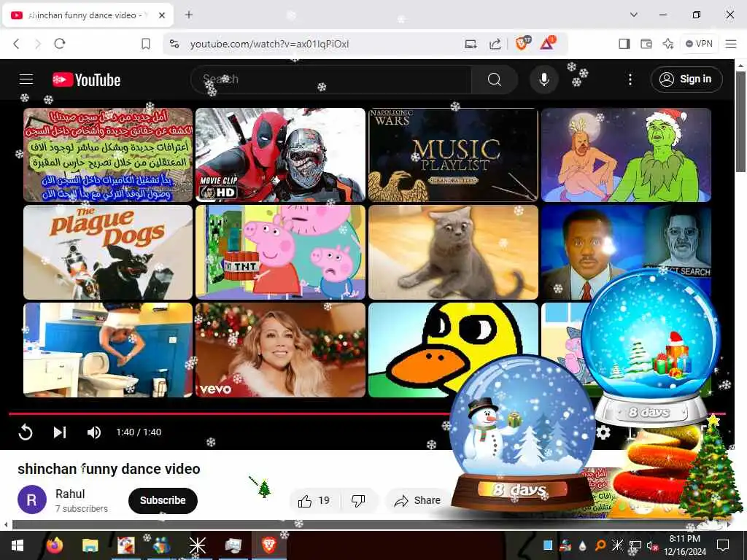Viewport: 747px width, 560px height.
Task: Open the snowflake app on taskbar
Action: (197, 545)
